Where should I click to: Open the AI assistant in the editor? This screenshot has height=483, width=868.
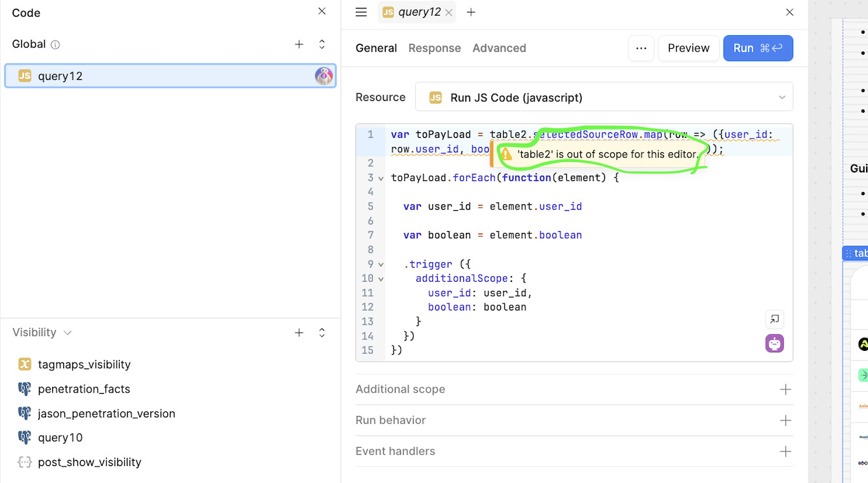pyautogui.click(x=774, y=343)
